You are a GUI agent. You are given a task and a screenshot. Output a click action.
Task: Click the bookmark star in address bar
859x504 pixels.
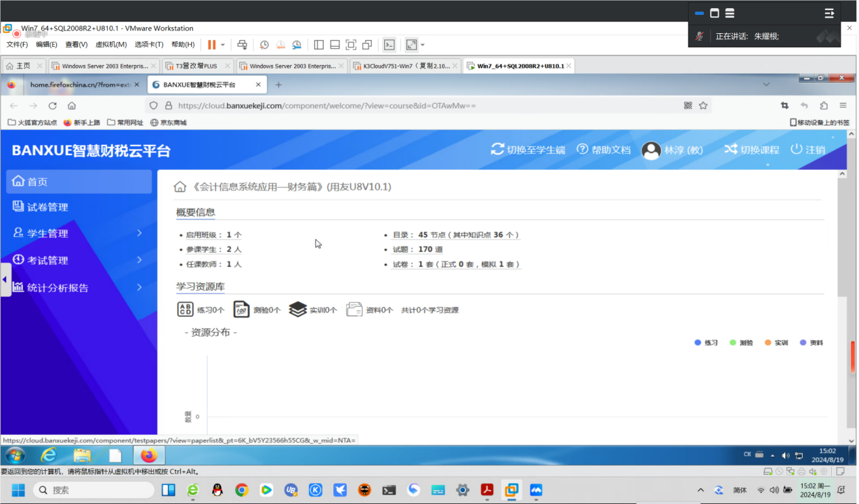pos(703,106)
